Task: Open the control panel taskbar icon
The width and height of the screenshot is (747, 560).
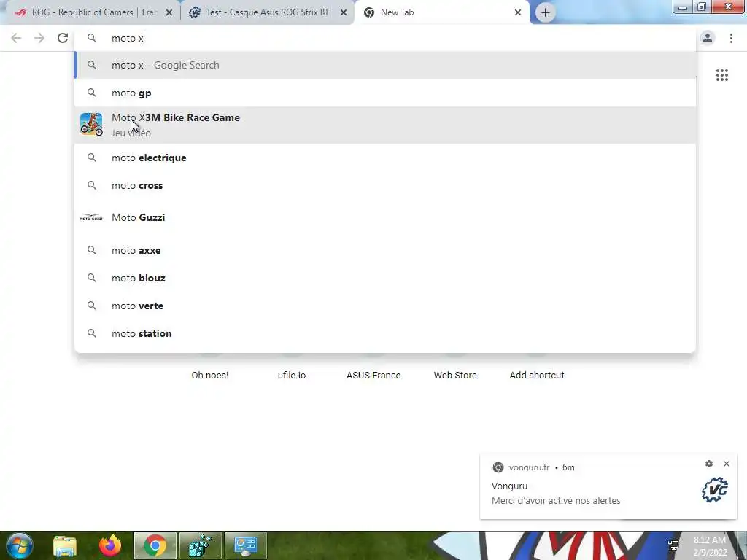Action: (x=246, y=545)
